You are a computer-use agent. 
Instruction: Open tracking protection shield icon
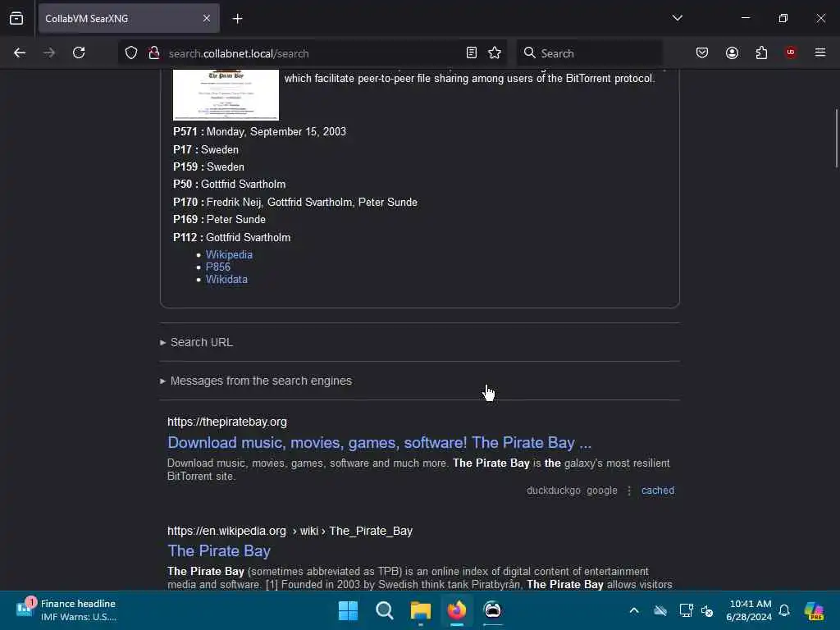131,53
